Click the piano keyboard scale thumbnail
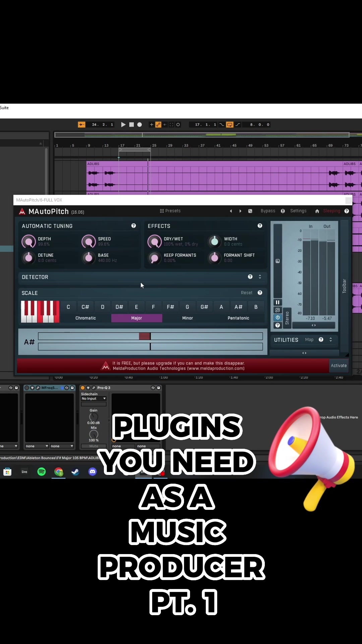This screenshot has width=362, height=644. click(x=40, y=312)
